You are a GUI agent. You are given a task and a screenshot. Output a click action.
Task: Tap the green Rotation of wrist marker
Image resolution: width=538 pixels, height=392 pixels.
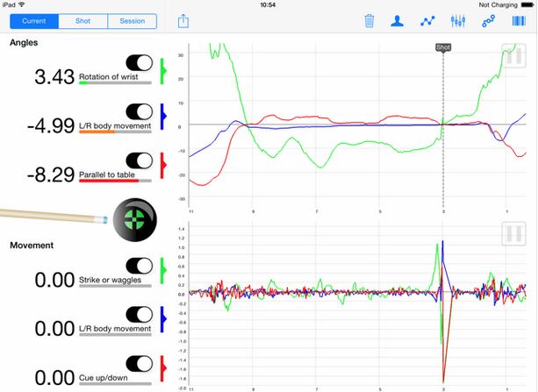163,71
